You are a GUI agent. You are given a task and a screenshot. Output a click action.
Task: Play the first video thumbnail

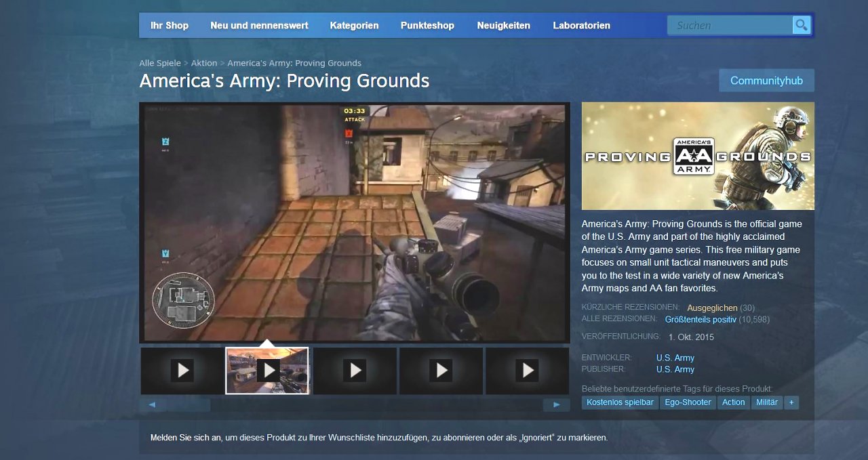coord(182,371)
